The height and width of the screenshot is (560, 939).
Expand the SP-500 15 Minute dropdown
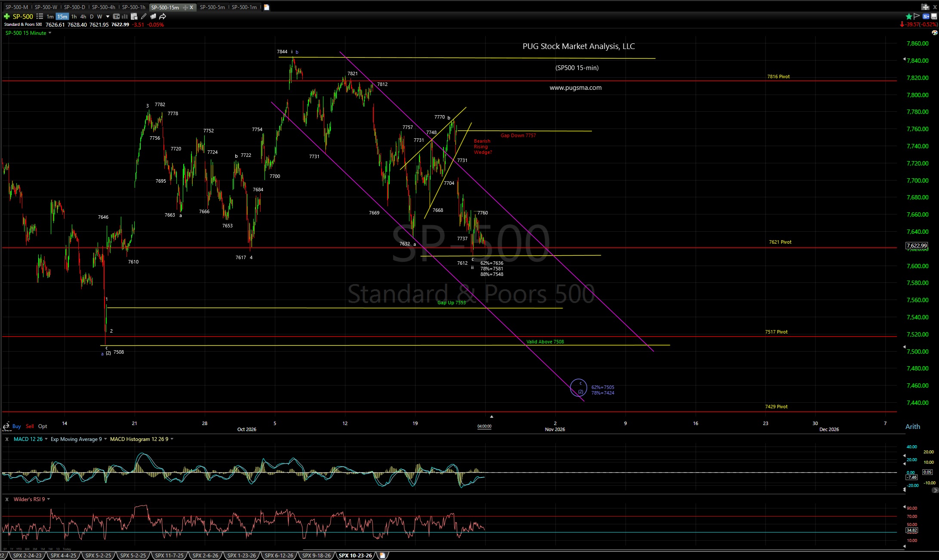coord(50,33)
